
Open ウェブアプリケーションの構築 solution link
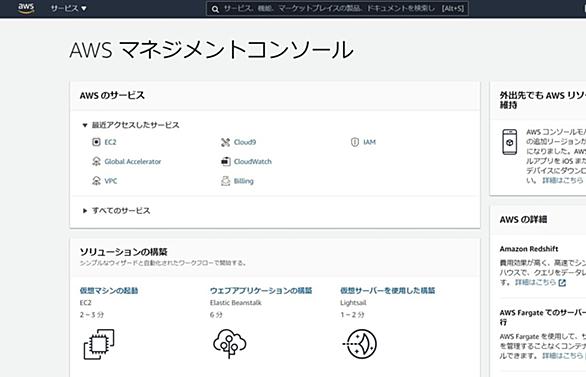tap(261, 290)
